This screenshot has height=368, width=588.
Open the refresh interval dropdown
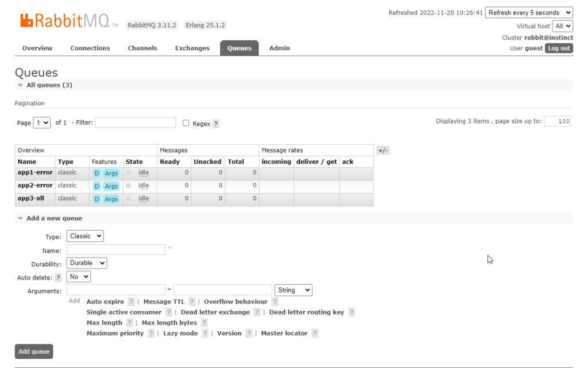pos(529,12)
